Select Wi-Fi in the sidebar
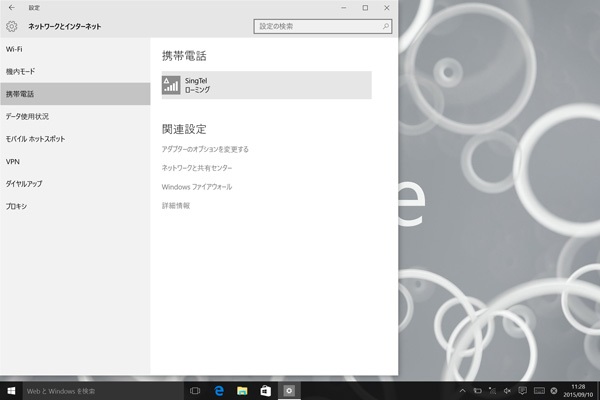This screenshot has height=400, width=600. pyautogui.click(x=75, y=49)
